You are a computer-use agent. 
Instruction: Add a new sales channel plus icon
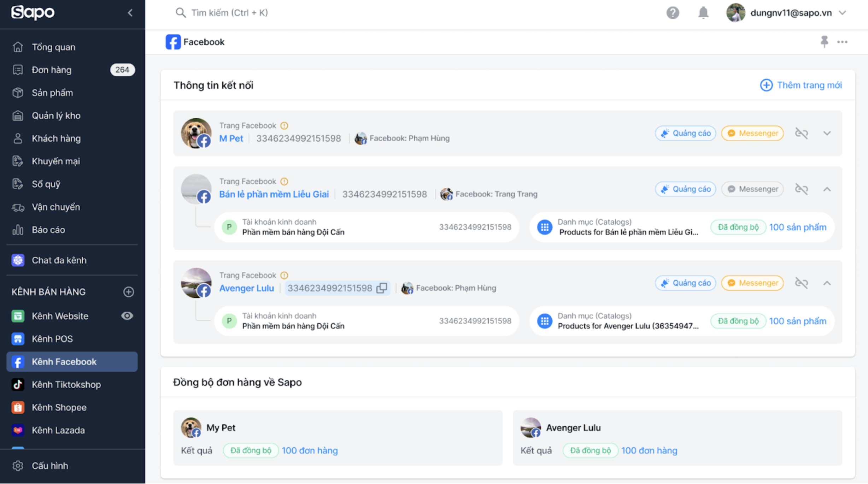(128, 292)
